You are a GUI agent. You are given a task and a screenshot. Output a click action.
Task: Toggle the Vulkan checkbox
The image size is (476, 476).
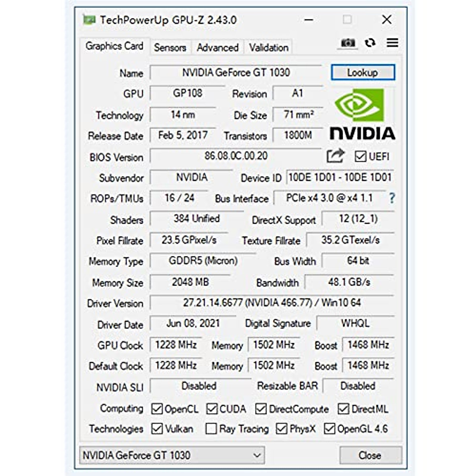click(x=156, y=429)
